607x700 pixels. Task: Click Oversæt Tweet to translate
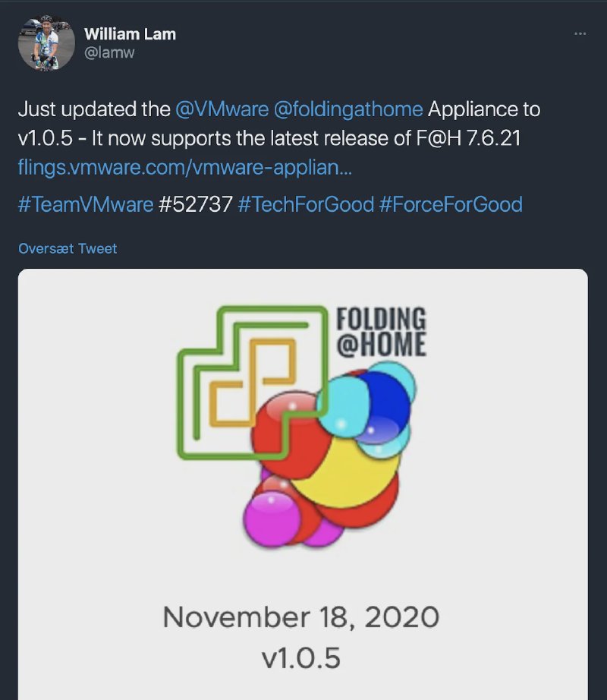pos(68,249)
